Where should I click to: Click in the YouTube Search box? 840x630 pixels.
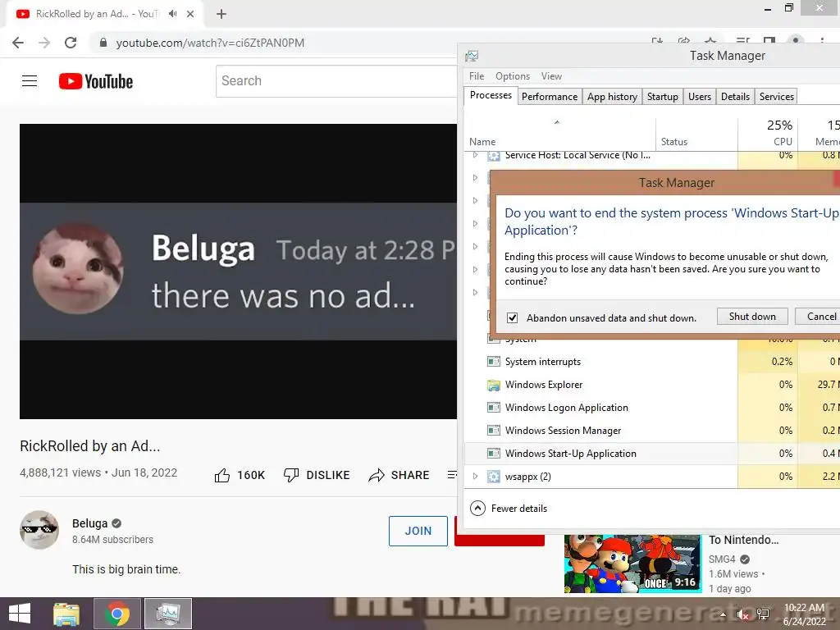pos(336,81)
